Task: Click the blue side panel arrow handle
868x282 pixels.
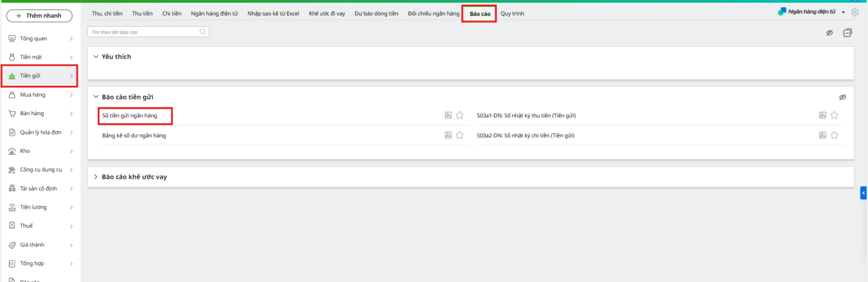Action: pos(863,193)
